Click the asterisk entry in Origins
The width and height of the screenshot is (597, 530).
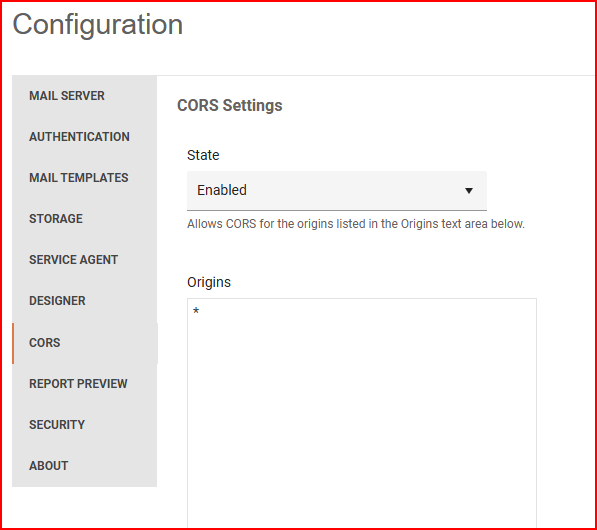(x=196, y=311)
